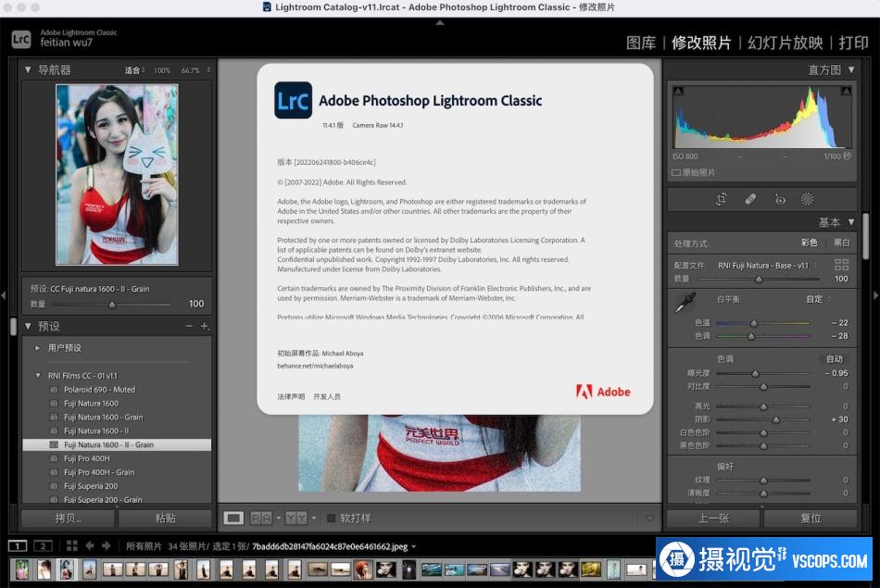Set navigator zoom to 100%

coord(162,70)
